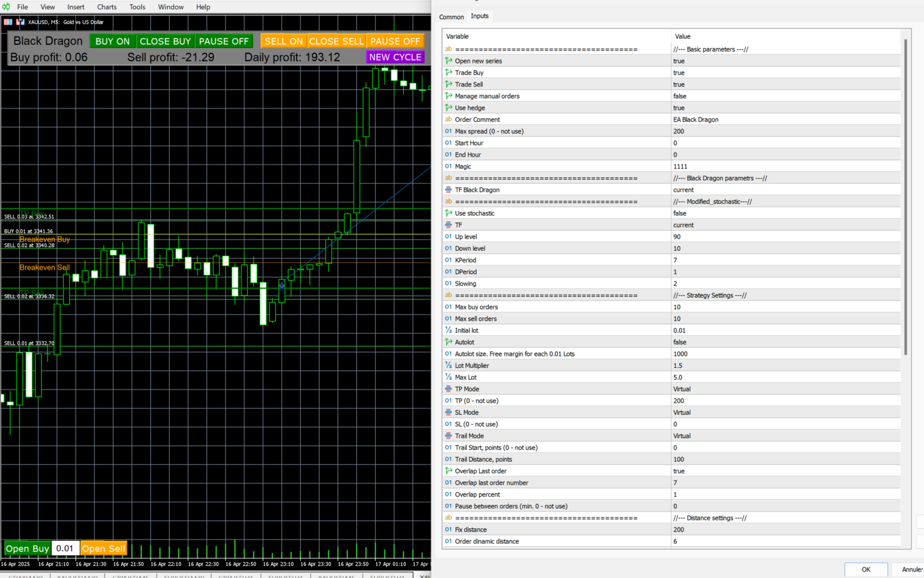This screenshot has height=578, width=924.
Task: Click the icon beside Overlap Last order
Action: [449, 470]
